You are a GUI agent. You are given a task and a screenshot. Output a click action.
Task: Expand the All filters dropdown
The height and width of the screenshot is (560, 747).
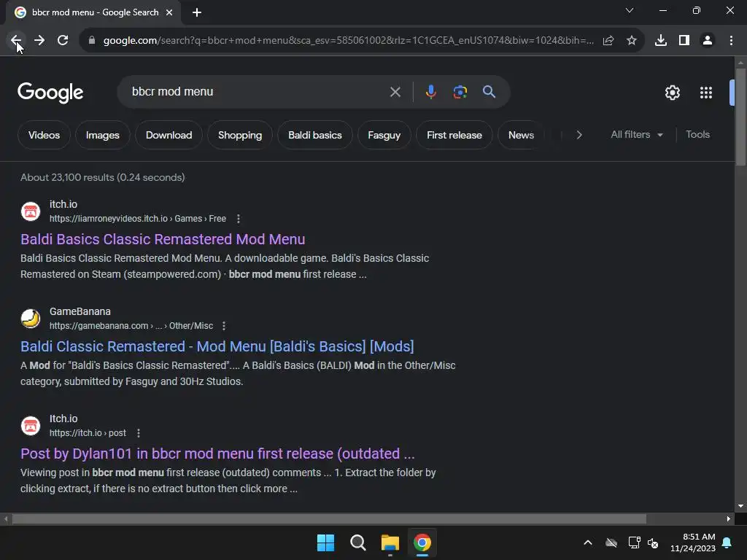(x=636, y=135)
